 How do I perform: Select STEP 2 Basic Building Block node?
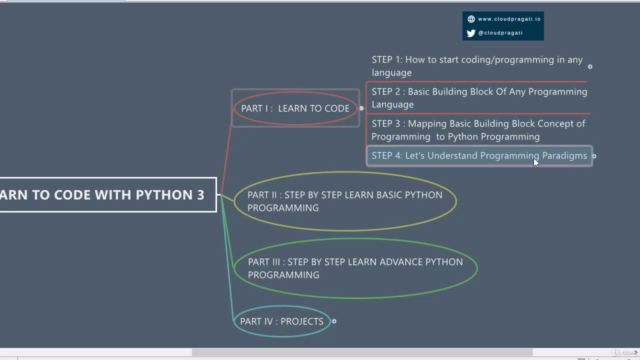[479, 98]
